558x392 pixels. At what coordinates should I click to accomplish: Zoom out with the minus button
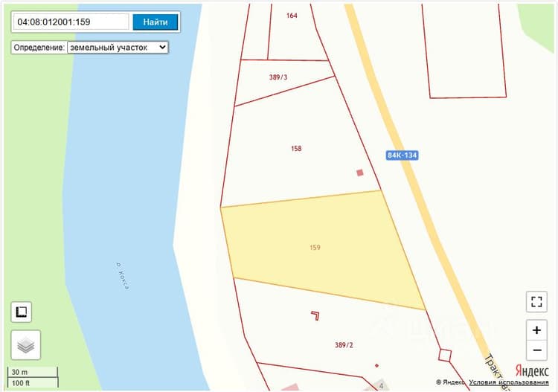[x=536, y=350]
